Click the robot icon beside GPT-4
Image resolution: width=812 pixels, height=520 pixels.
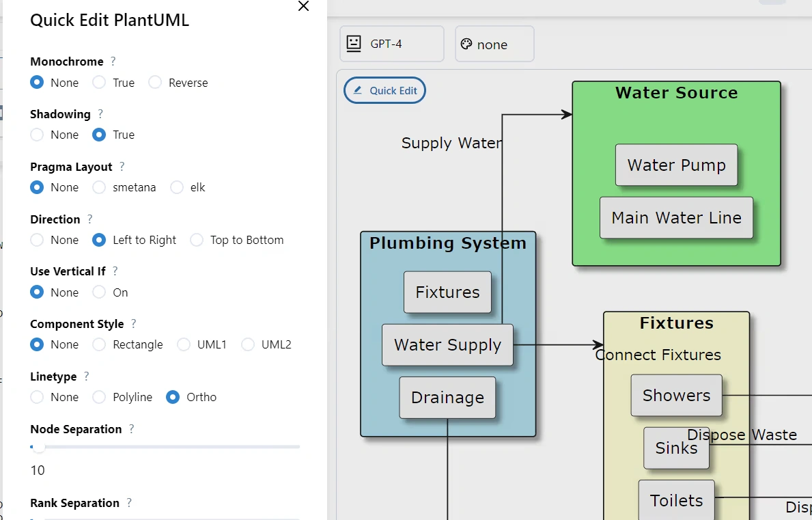coord(354,43)
